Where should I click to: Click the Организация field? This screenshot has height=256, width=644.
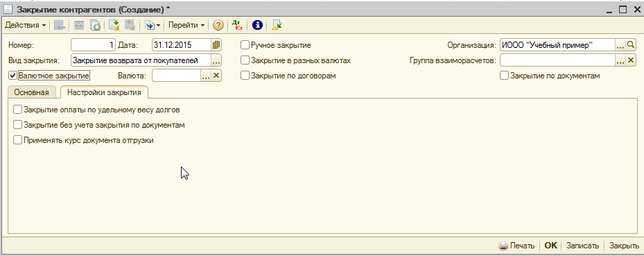coord(557,45)
